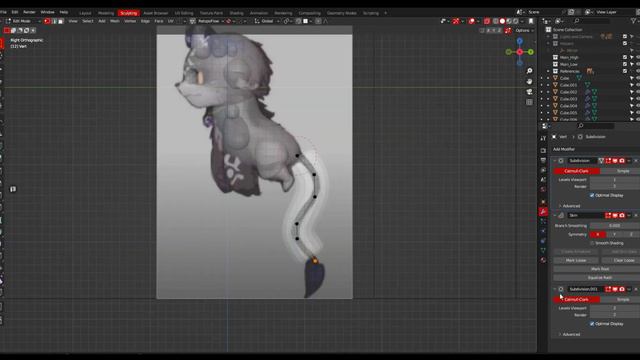Viewport: 640px width, 360px height.
Task: Open first Subdivision modifier extras dropdown
Action: click(x=629, y=161)
